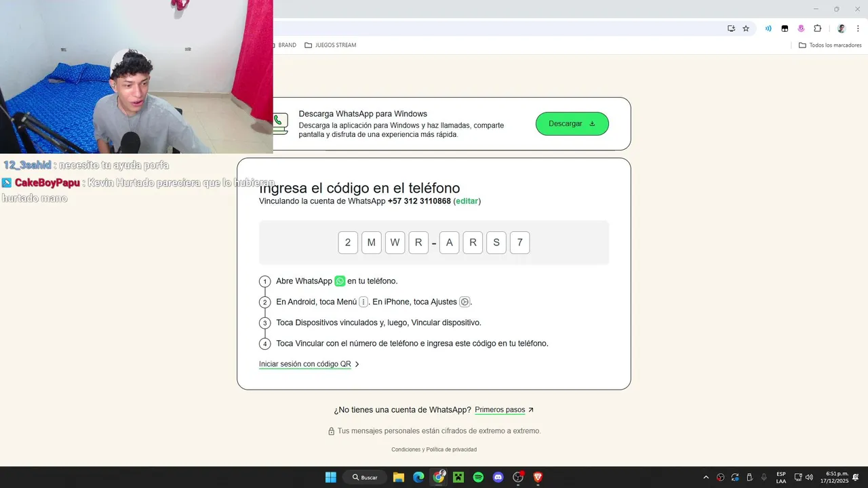868x488 pixels.
Task: Open File Explorer from the taskbar
Action: pyautogui.click(x=399, y=477)
